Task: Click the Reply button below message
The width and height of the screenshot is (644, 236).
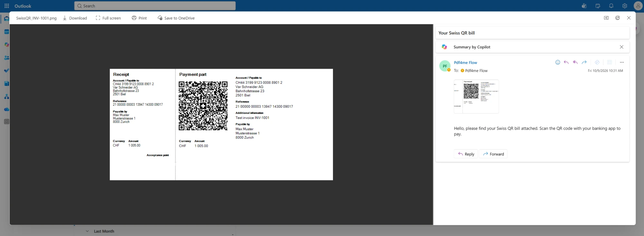Action: pos(466,154)
